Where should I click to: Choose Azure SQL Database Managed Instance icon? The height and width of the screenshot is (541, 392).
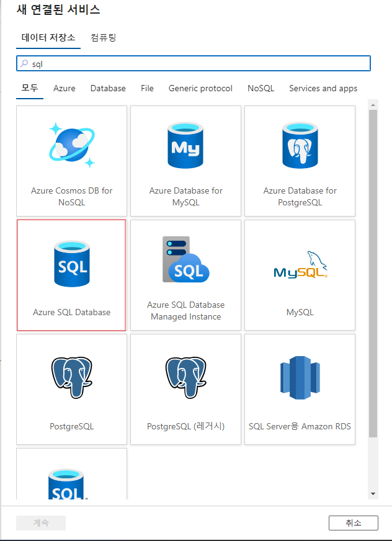click(x=186, y=259)
